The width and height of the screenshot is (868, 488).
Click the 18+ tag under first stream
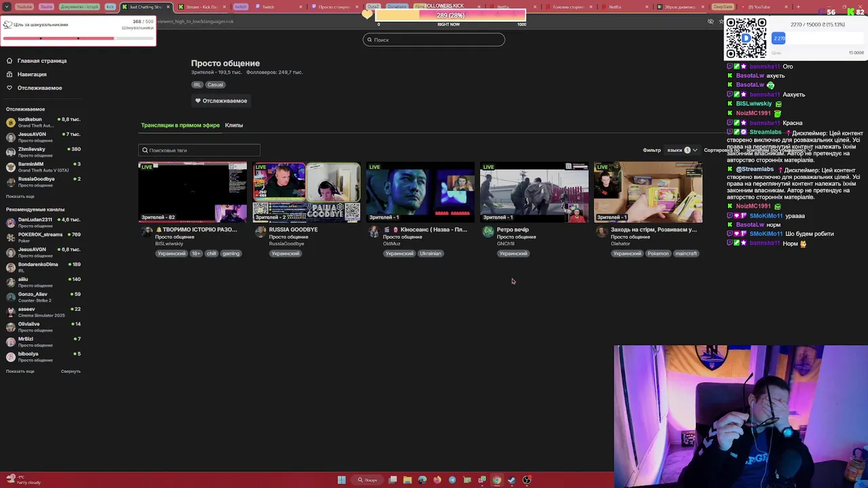[x=196, y=253]
